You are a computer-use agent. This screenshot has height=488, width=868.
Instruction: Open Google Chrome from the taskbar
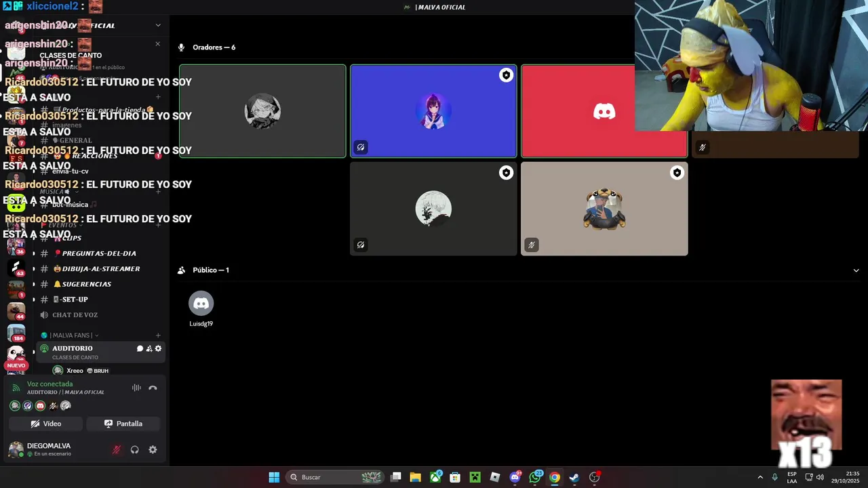555,477
